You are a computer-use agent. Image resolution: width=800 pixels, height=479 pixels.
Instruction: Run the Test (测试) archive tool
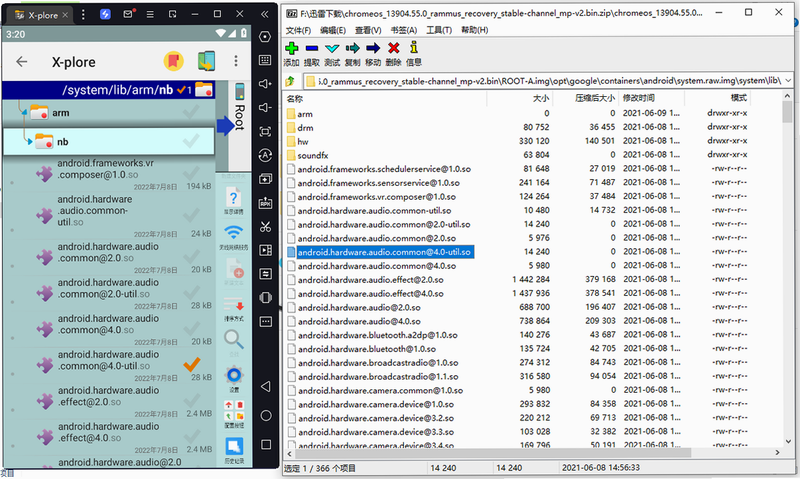tap(332, 48)
